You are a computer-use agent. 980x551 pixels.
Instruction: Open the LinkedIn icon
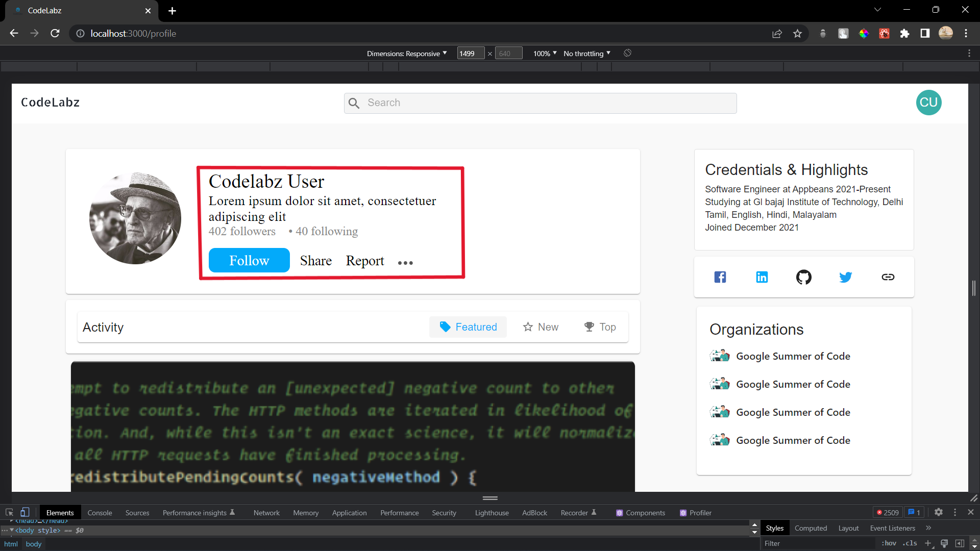click(x=761, y=277)
